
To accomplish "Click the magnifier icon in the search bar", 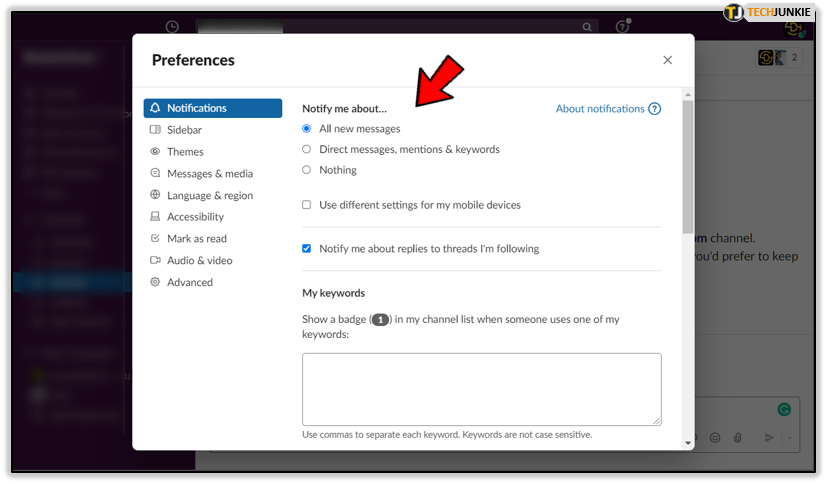I will pos(588,27).
